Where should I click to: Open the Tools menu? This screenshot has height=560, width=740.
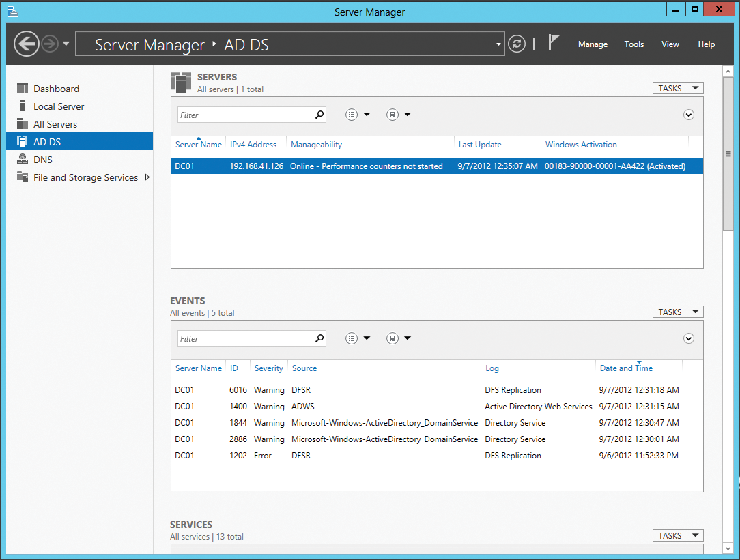pos(634,44)
